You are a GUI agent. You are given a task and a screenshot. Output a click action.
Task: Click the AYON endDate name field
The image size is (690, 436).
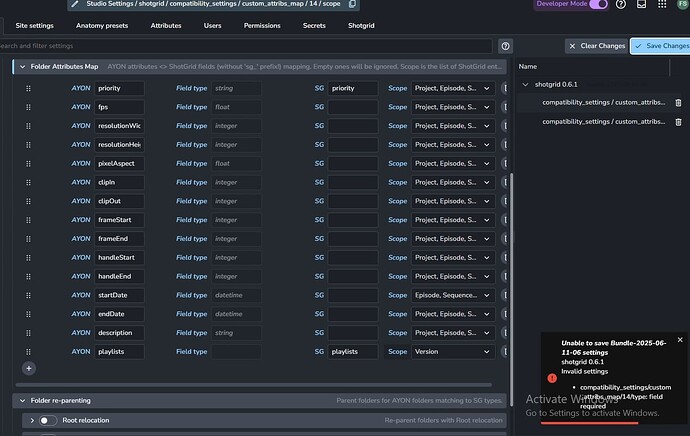(119, 314)
